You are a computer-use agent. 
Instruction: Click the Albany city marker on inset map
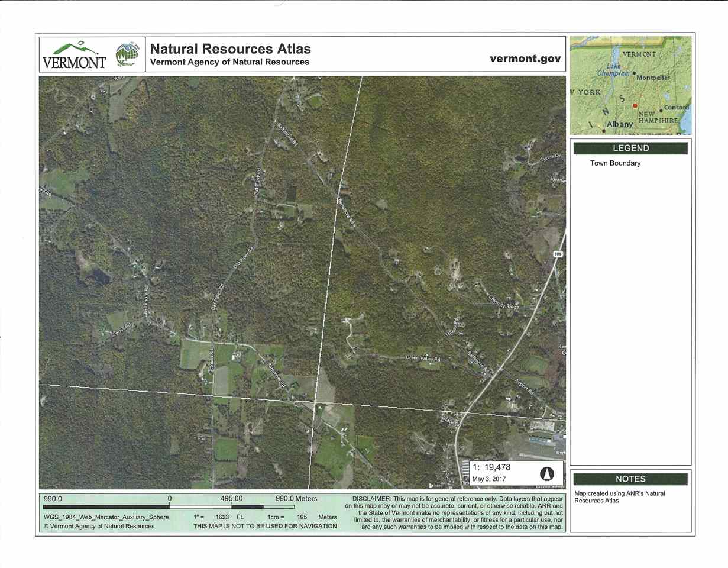coord(603,125)
